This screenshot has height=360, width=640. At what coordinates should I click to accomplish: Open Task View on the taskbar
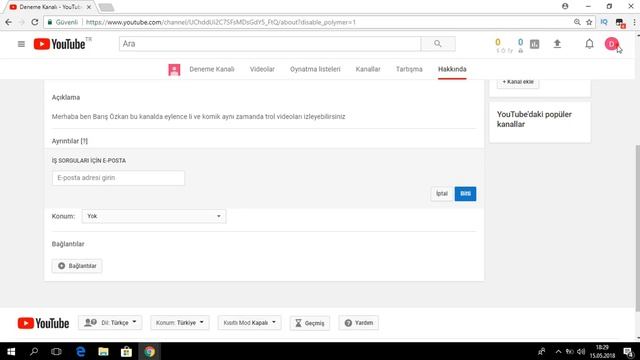(56, 351)
